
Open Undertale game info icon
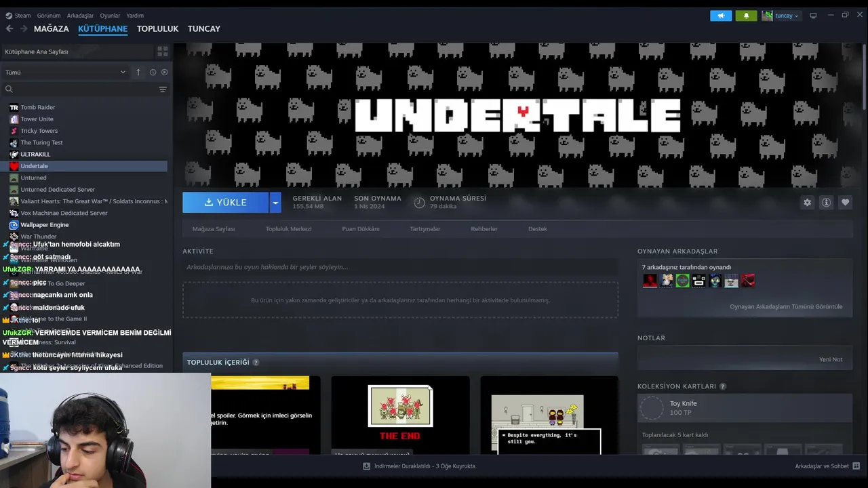click(826, 202)
